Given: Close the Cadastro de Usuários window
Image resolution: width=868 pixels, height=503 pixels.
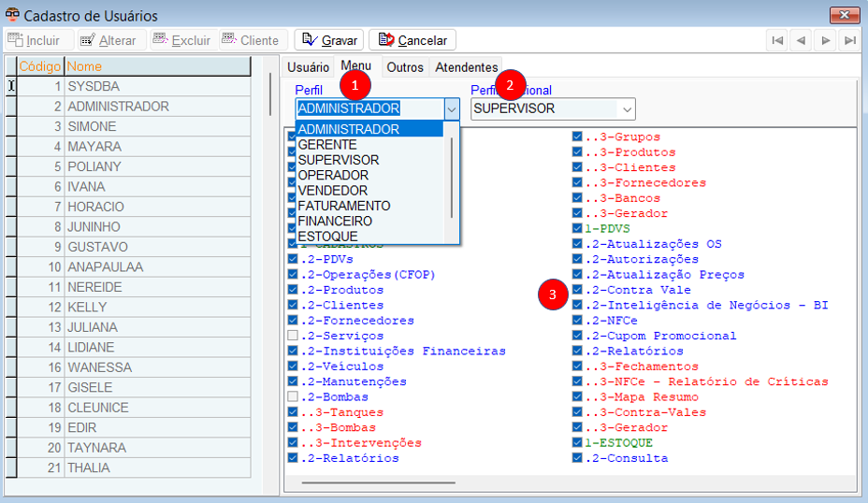Looking at the screenshot, I should 845,15.
